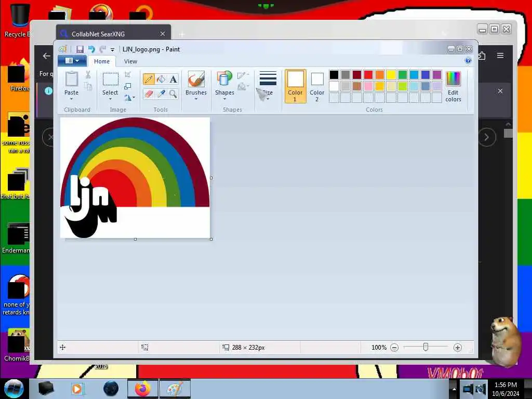This screenshot has width=532, height=399.
Task: Click the Copy icon under Cut
Action: click(x=88, y=86)
